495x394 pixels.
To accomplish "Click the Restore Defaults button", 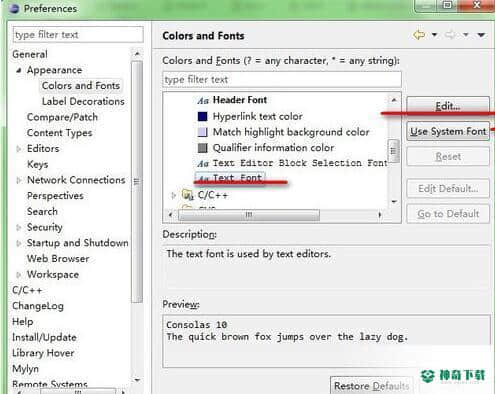I will pos(372,386).
